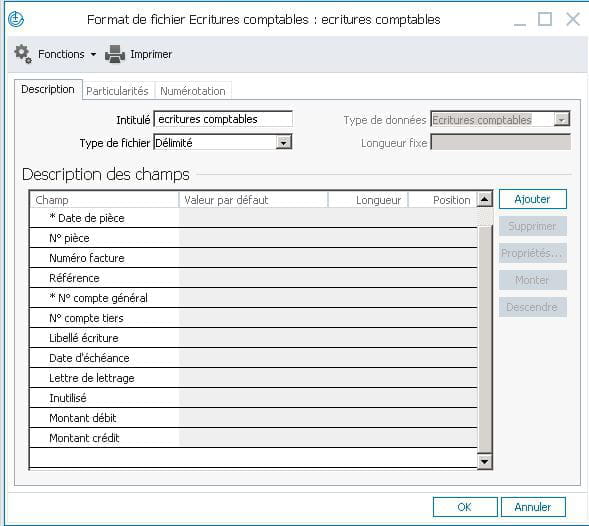The height and width of the screenshot is (526, 589).
Task: Click the Ajouter button
Action: (x=532, y=199)
